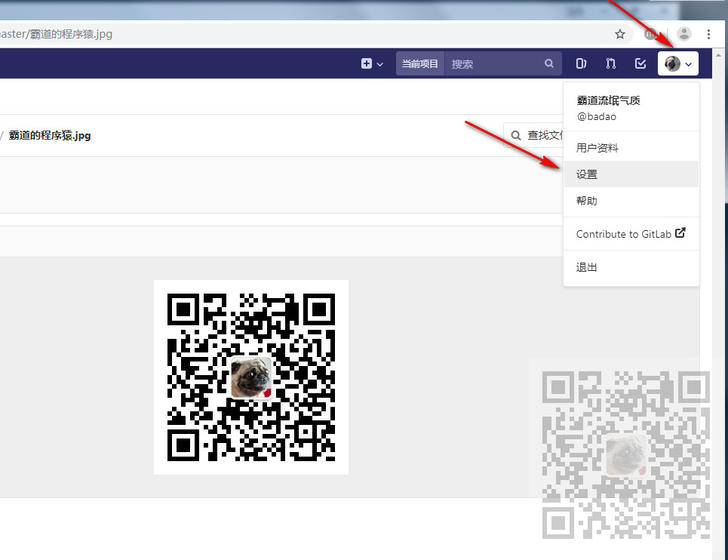Click the browser address bar URL
The image size is (728, 560).
tap(56, 34)
